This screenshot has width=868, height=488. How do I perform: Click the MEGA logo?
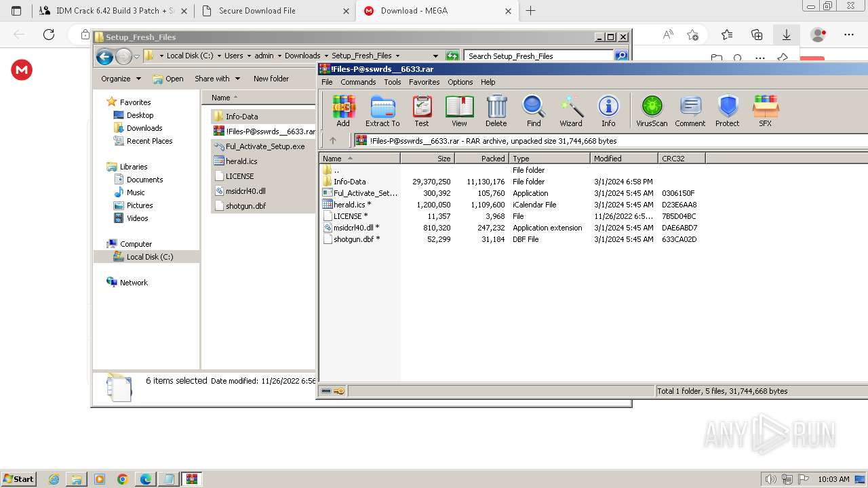coord(22,69)
